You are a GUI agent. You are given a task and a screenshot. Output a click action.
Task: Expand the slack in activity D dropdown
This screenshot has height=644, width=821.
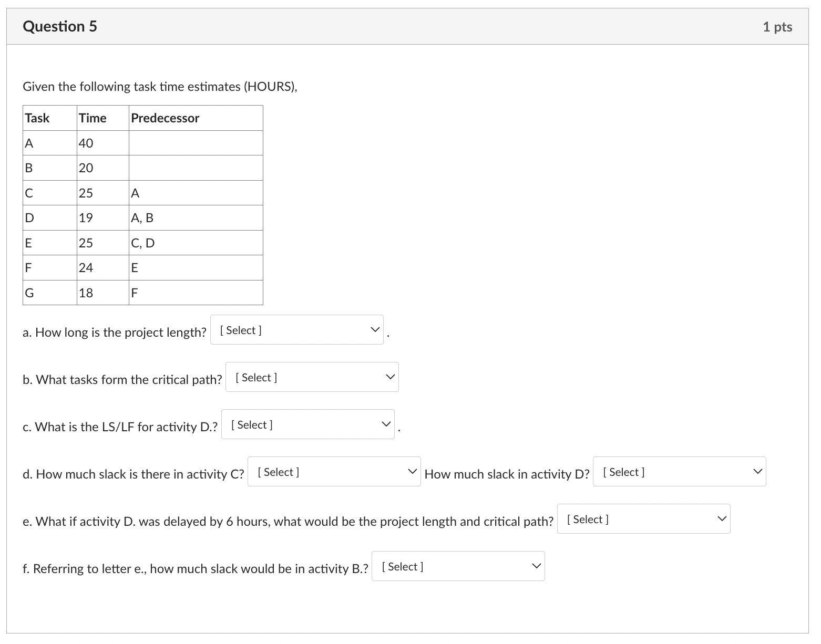tap(679, 471)
